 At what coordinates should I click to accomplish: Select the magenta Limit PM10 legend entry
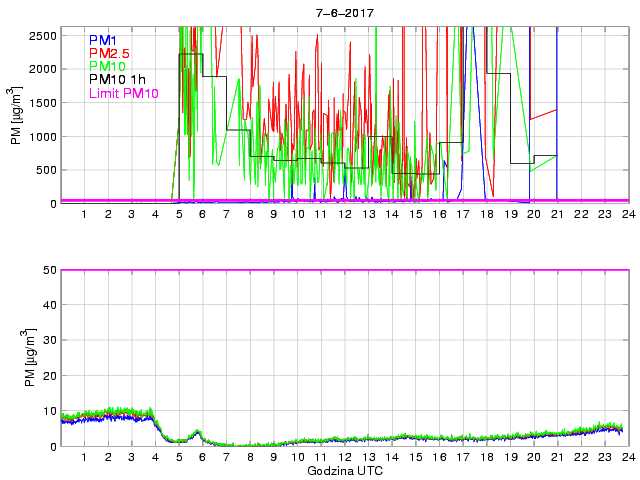click(x=123, y=95)
